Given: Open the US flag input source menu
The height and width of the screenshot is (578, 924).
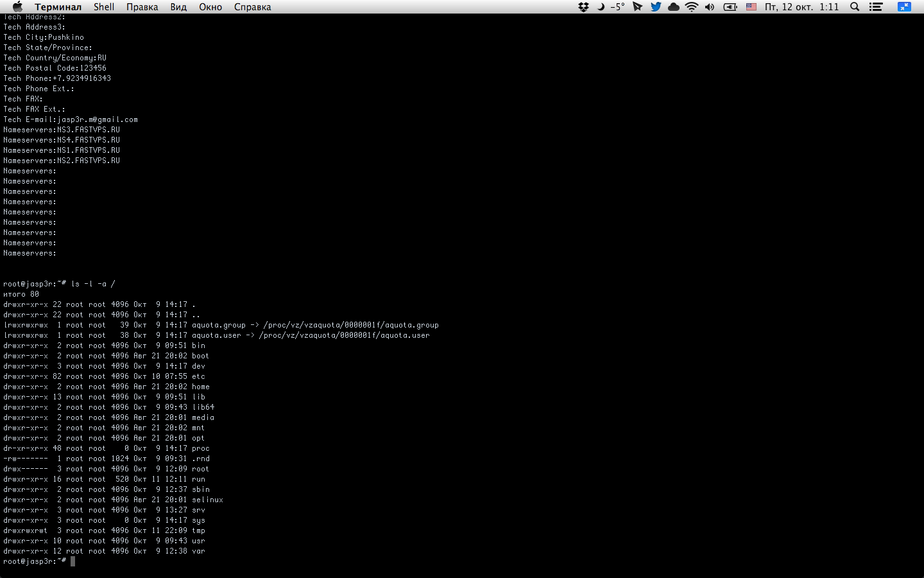Looking at the screenshot, I should pyautogui.click(x=751, y=7).
